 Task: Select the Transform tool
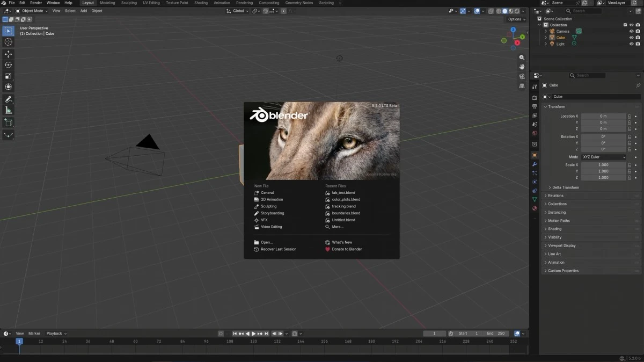(9, 87)
